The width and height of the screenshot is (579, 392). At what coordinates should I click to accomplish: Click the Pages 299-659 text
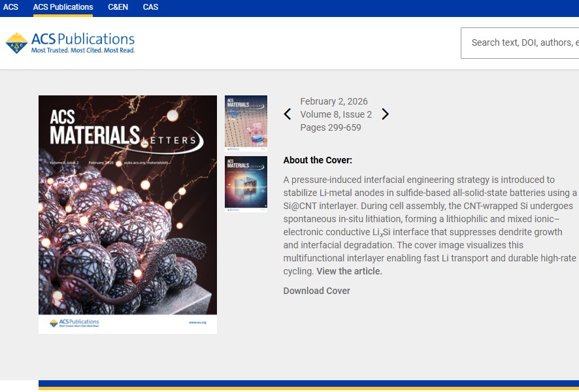click(331, 127)
